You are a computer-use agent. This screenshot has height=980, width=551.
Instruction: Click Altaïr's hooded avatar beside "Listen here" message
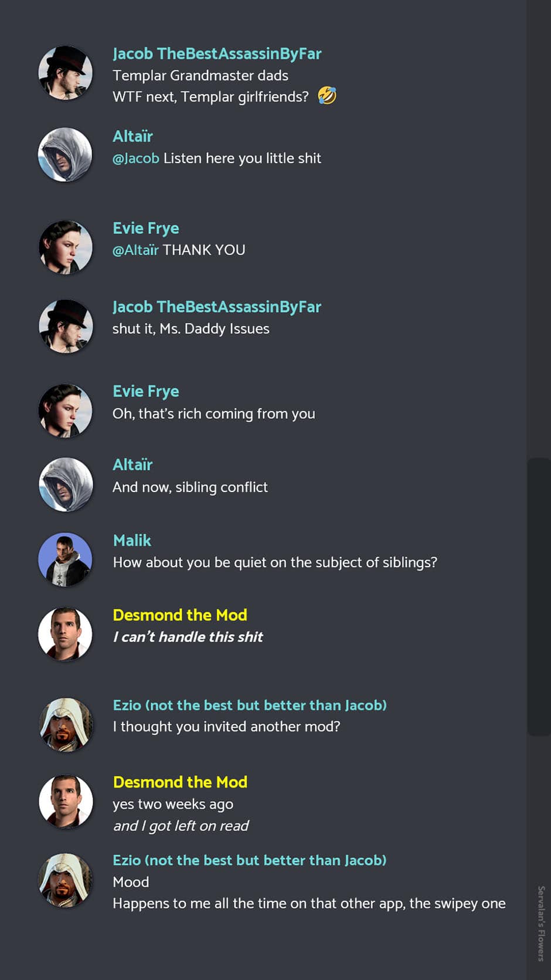(x=66, y=155)
